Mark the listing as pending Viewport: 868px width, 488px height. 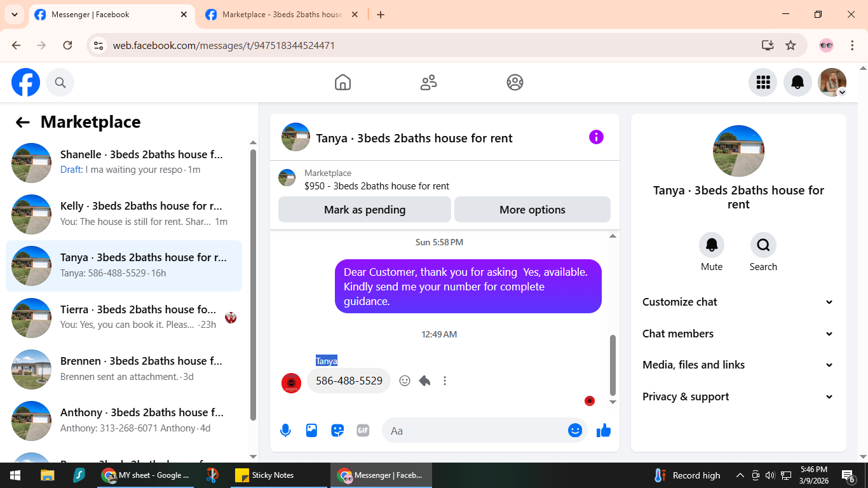(x=365, y=210)
